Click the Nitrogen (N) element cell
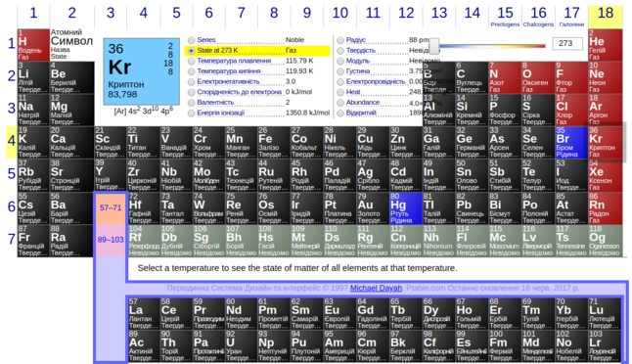Image resolution: width=632 pixels, height=364 pixels. pos(505,77)
